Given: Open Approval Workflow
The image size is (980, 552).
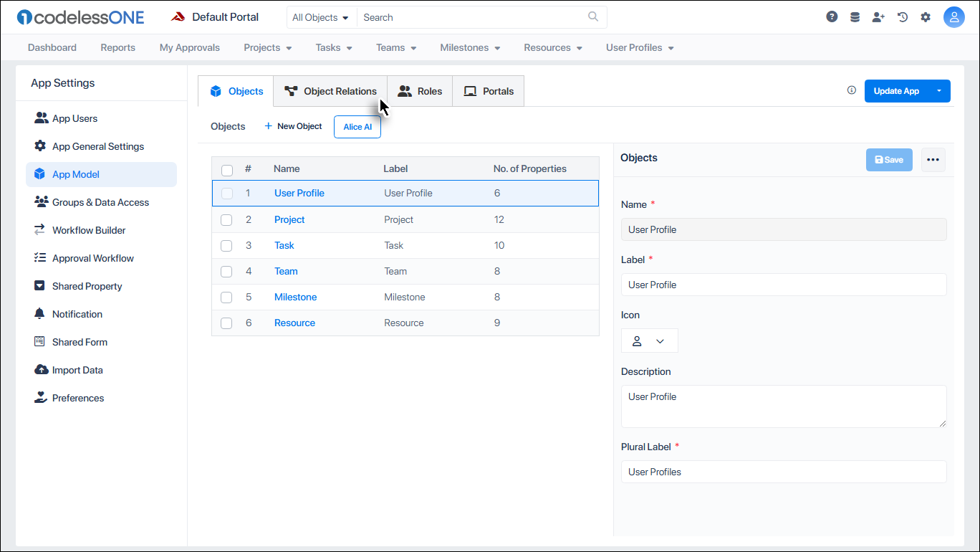Looking at the screenshot, I should click(x=101, y=258).
